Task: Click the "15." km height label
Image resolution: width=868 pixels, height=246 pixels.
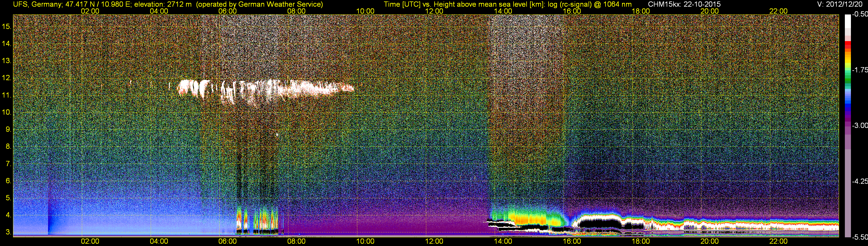Action: pos(7,26)
